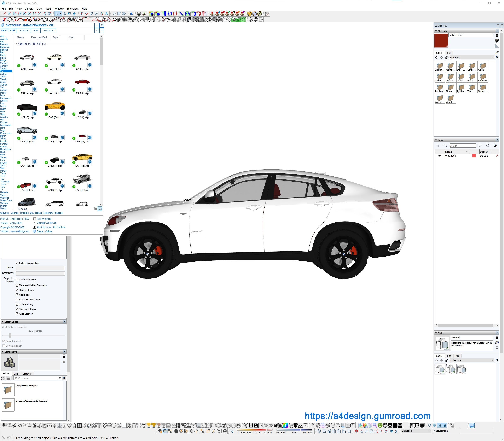Click the home icon in Materials browser
The width and height of the screenshot is (504, 441).
[447, 58]
